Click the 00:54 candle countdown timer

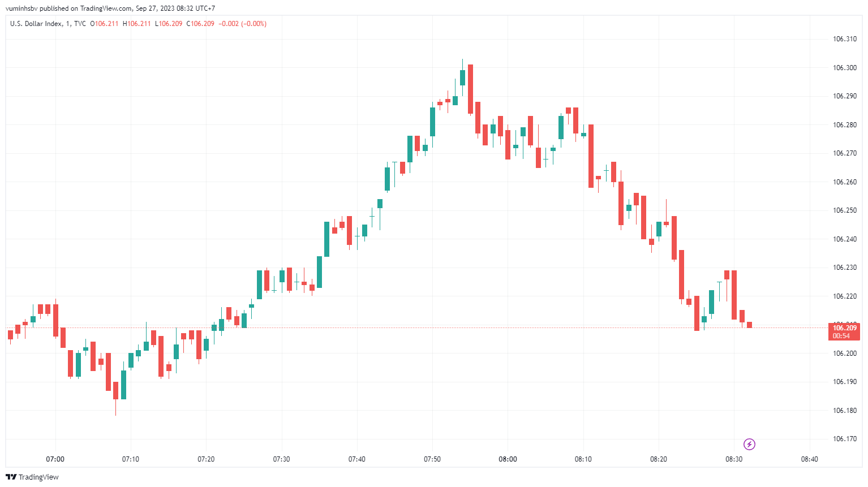[x=841, y=336]
